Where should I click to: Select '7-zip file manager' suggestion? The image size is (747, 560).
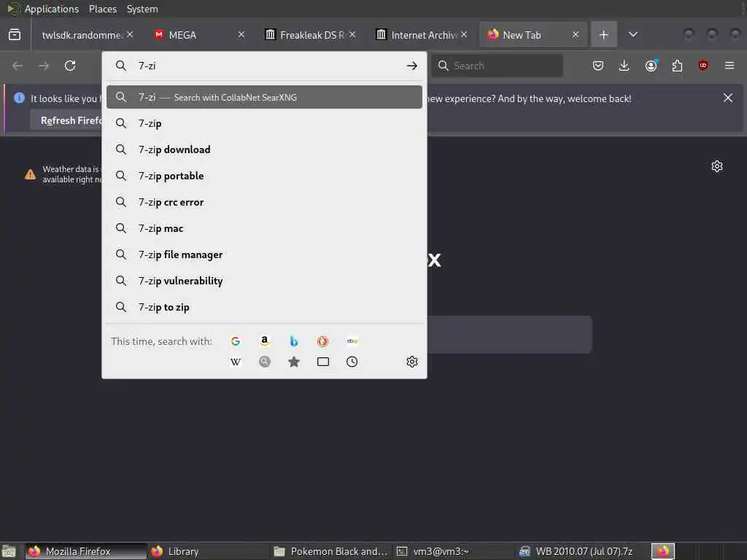(x=264, y=254)
